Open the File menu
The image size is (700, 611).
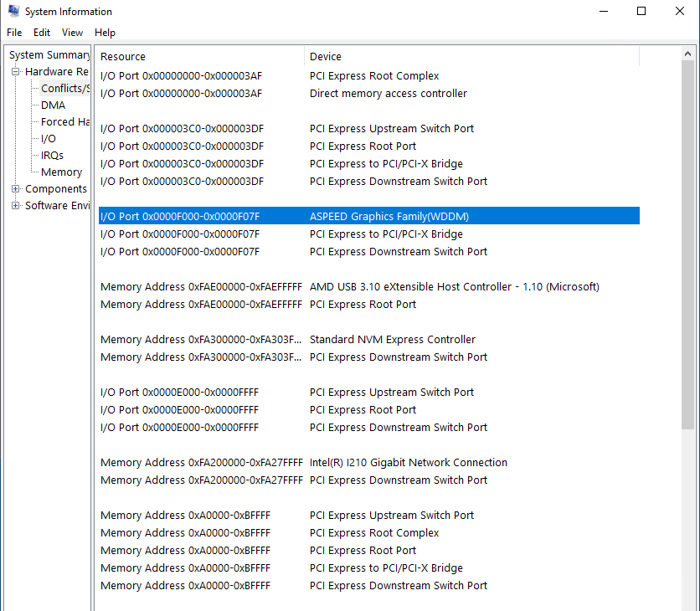point(14,33)
